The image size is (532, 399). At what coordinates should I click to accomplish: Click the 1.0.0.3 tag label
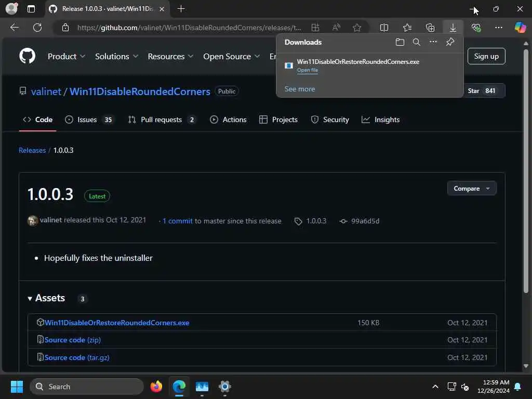[316, 221]
